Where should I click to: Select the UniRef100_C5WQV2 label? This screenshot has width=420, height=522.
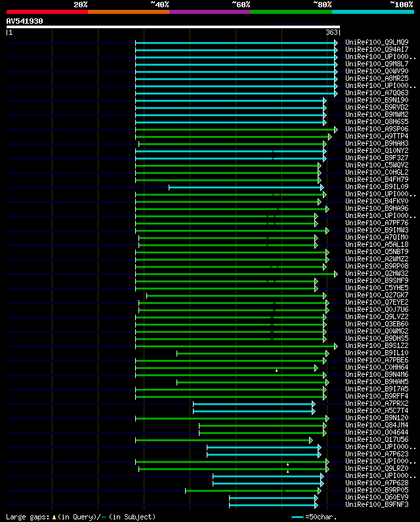pos(377,165)
